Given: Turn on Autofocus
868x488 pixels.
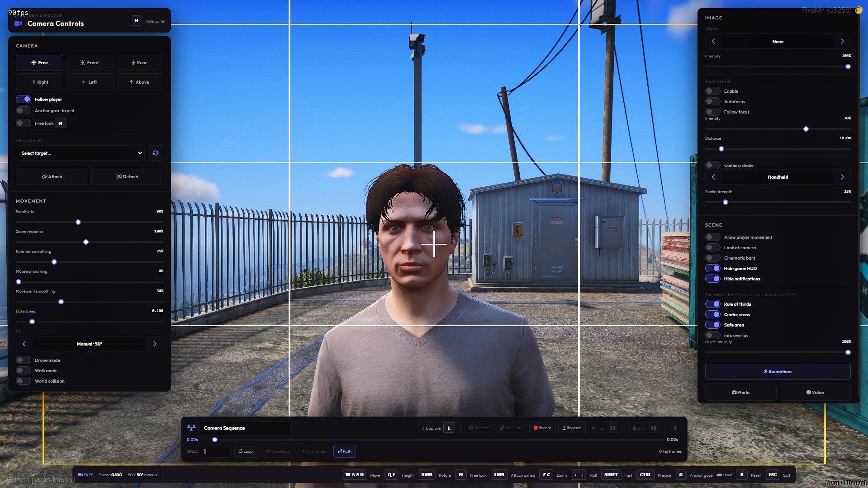Looking at the screenshot, I should point(713,101).
